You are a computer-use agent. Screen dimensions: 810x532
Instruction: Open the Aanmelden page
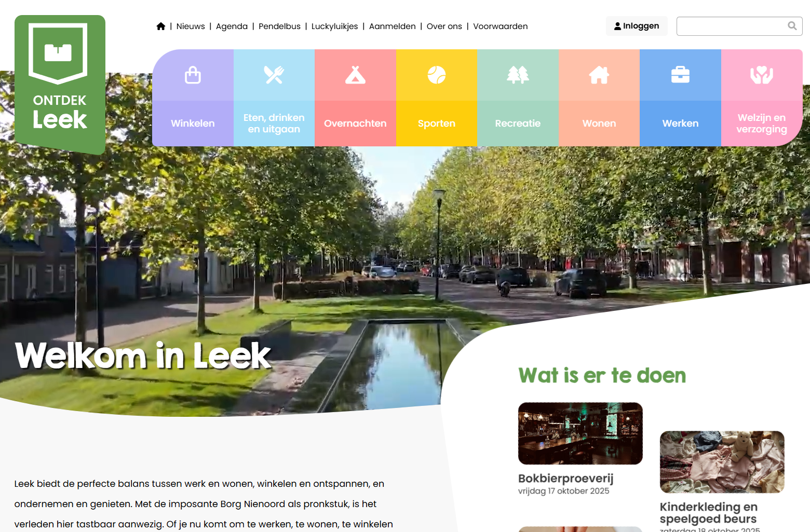tap(392, 26)
